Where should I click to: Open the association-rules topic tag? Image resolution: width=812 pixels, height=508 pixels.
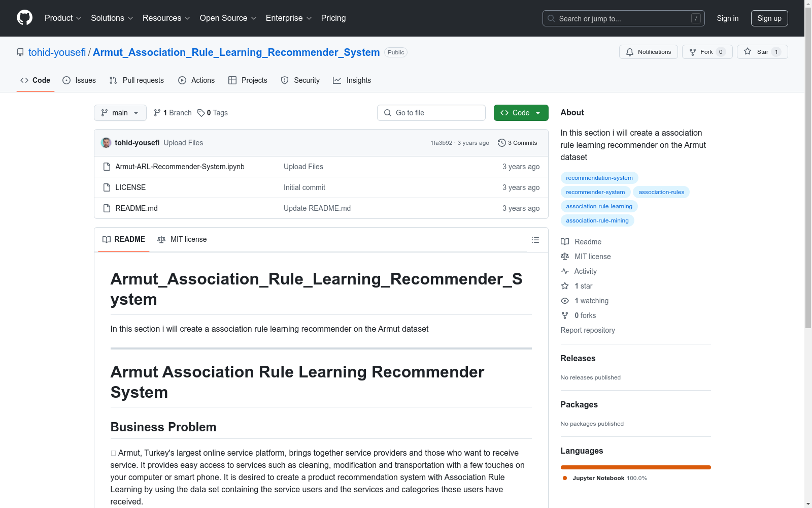661,192
